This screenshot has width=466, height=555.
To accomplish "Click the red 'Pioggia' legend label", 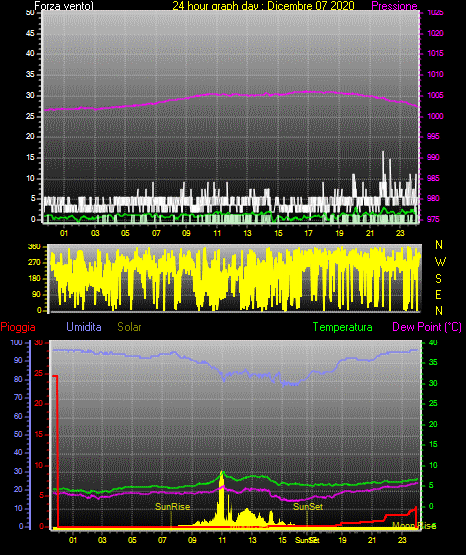I will point(18,327).
